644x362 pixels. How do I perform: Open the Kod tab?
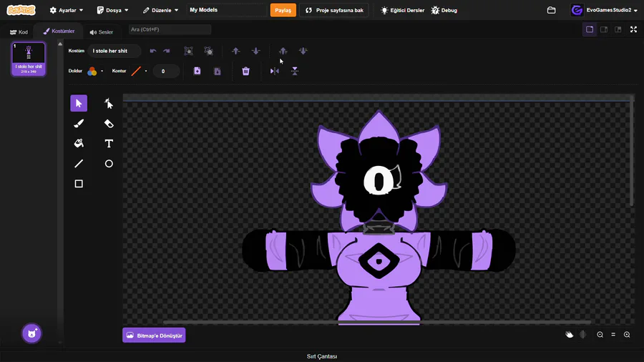point(19,31)
